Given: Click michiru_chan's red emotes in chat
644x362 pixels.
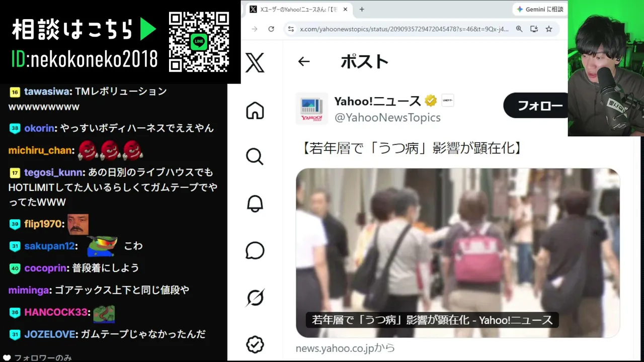Looking at the screenshot, I should (111, 150).
